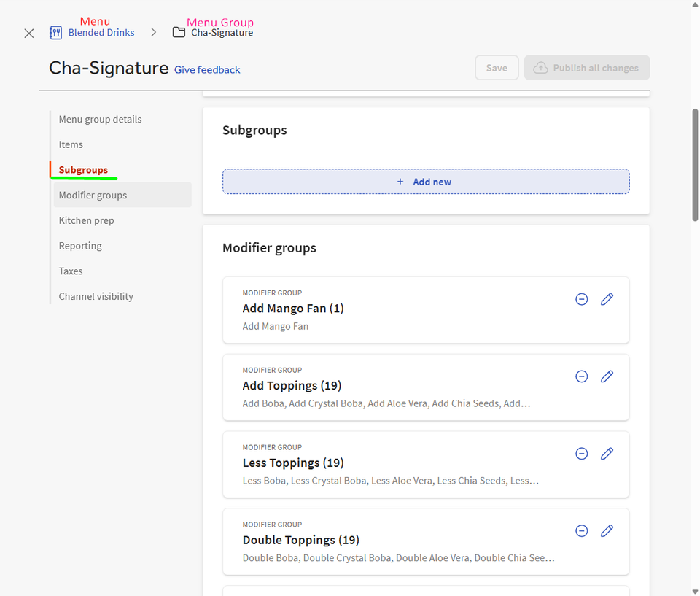700x596 pixels.
Task: Click Publish all changes button
Action: pyautogui.click(x=587, y=68)
